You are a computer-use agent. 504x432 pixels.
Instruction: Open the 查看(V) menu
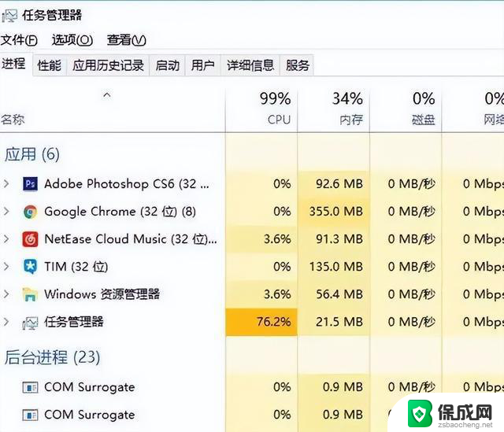[127, 40]
